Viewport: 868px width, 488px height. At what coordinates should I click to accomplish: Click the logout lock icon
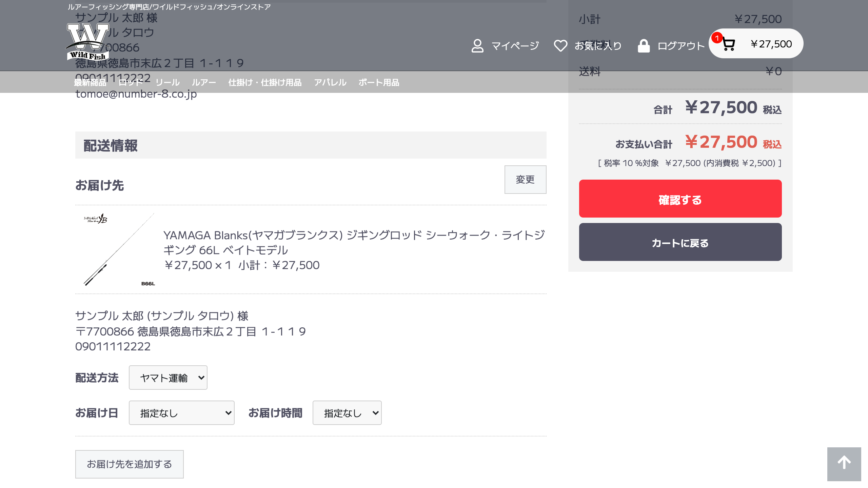[644, 46]
